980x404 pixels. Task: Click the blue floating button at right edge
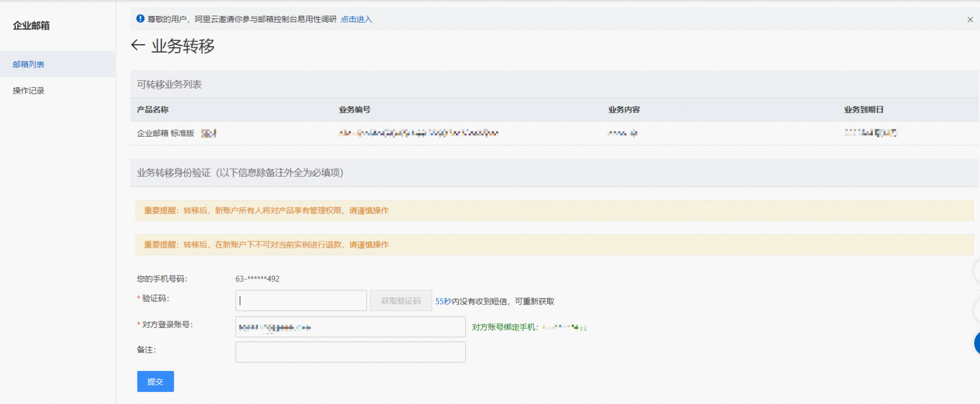pyautogui.click(x=977, y=343)
